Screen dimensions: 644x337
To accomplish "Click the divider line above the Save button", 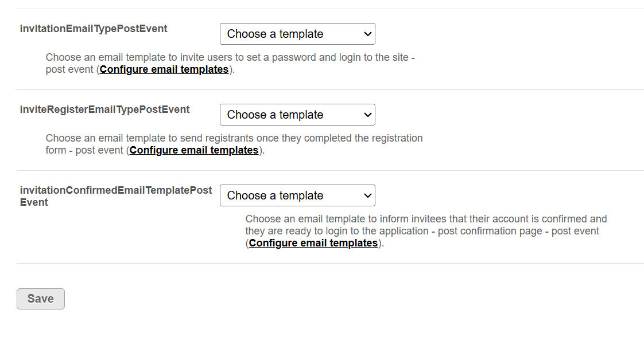I will [330, 264].
